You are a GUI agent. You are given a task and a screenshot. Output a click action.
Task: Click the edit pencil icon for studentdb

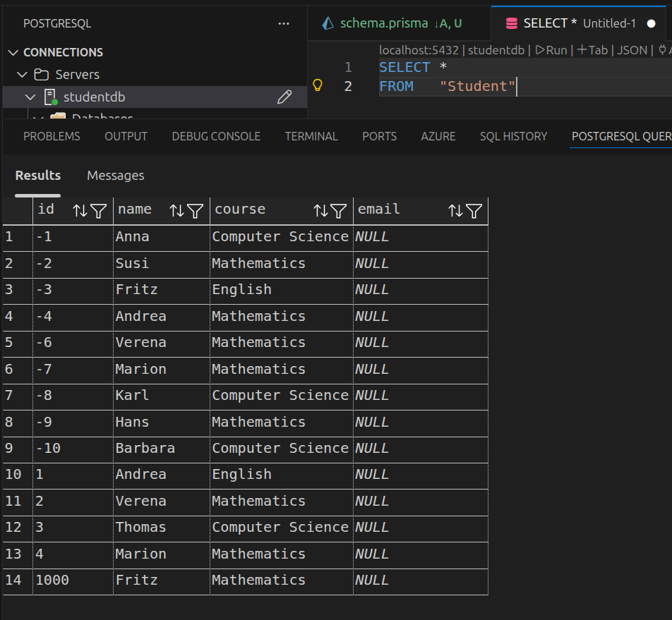point(284,97)
